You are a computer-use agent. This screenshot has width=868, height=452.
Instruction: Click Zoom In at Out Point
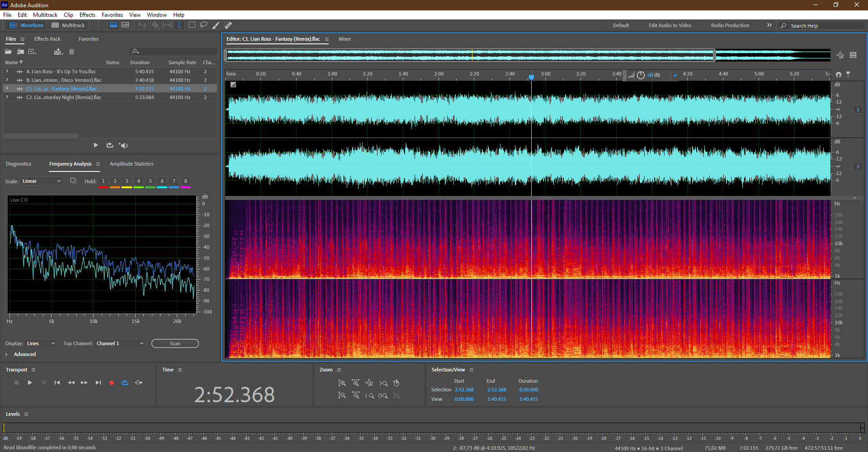click(x=369, y=395)
